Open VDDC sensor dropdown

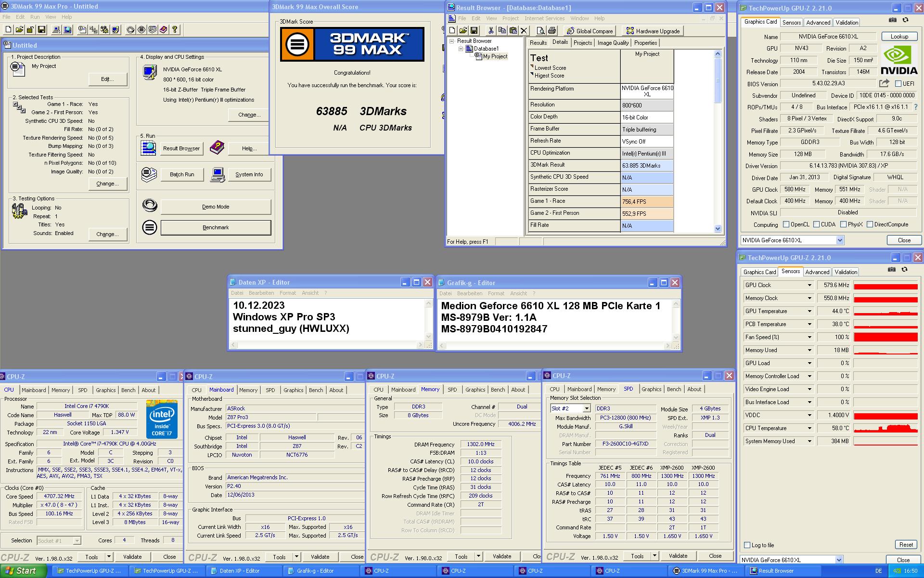[809, 415]
